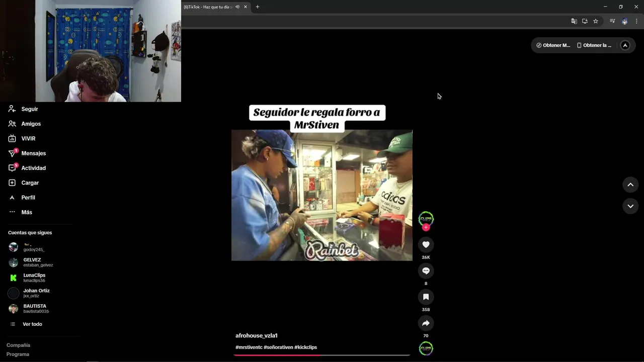Open the media controls icon
This screenshot has height=362, width=644.
point(612,21)
